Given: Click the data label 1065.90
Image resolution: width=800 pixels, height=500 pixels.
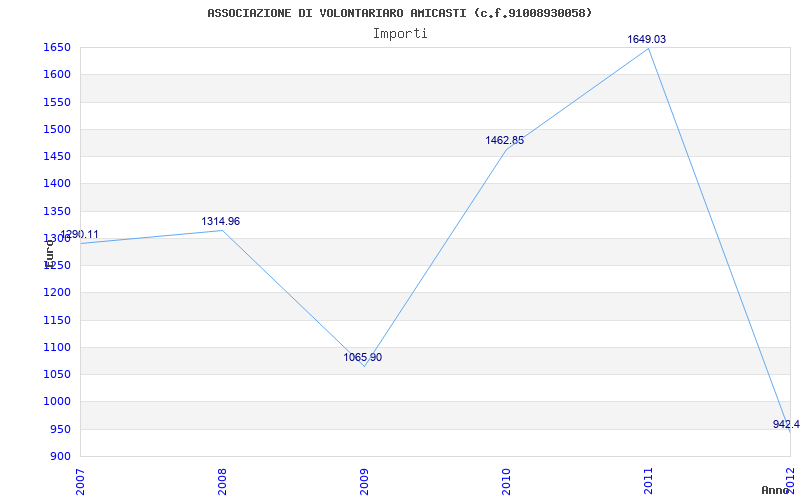Looking at the screenshot, I should [362, 357].
